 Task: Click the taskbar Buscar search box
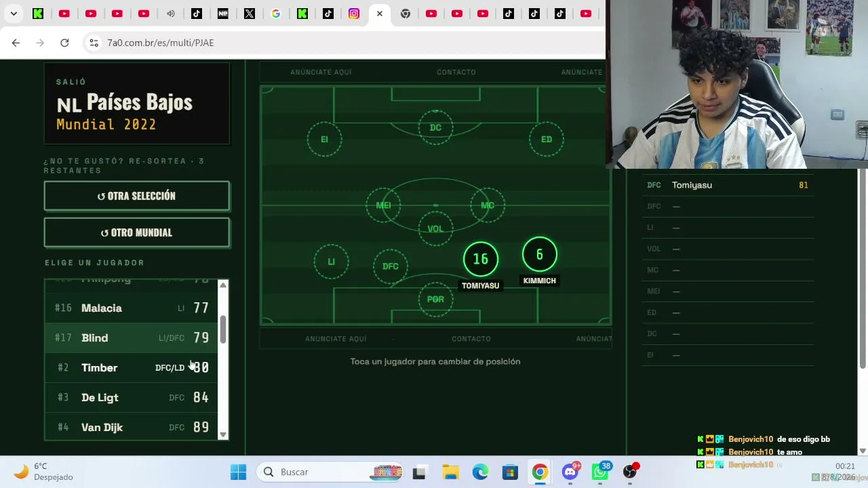[332, 472]
